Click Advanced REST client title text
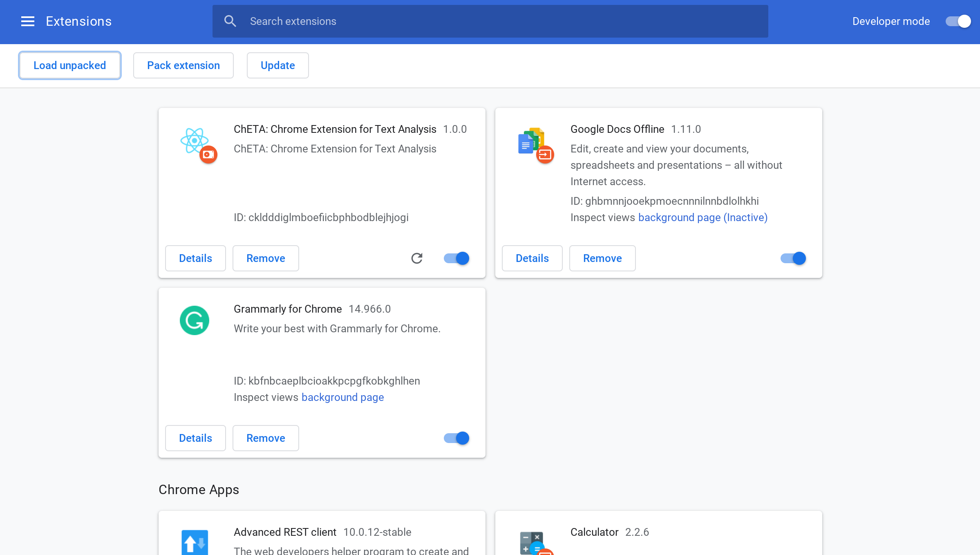 click(285, 532)
